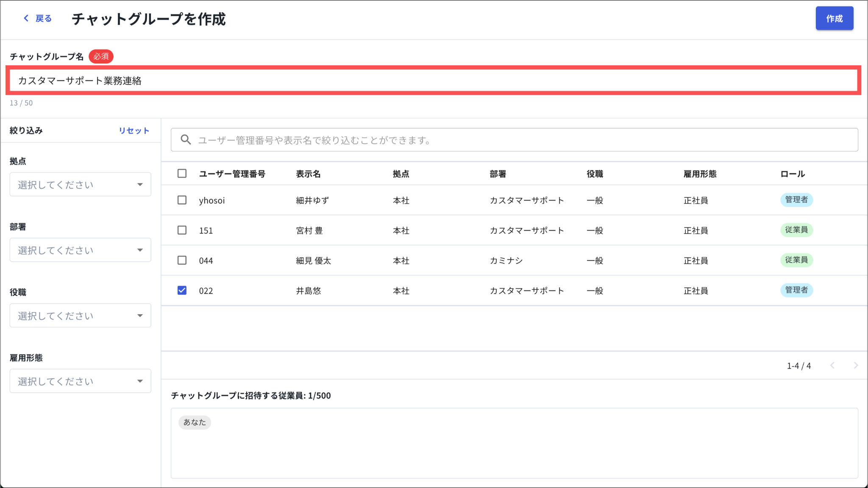This screenshot has width=868, height=488.
Task: Select the yhosoi user checkbox
Action: pyautogui.click(x=182, y=200)
